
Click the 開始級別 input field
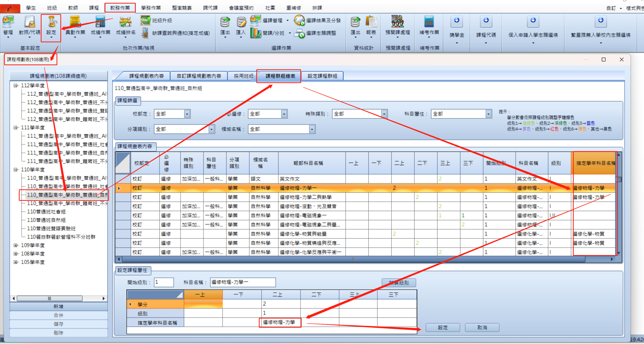click(x=164, y=282)
